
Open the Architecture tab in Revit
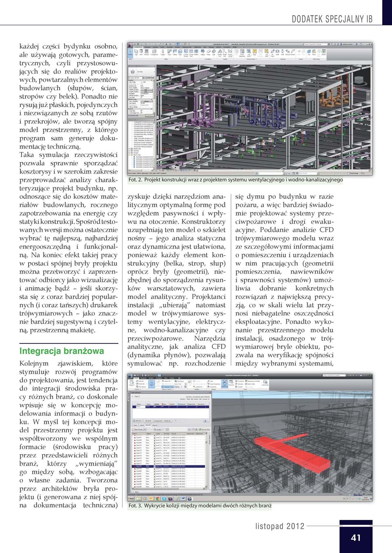tap(138, 47)
